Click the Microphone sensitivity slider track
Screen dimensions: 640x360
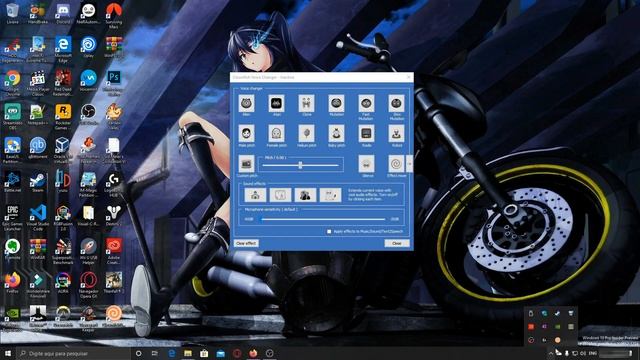[323, 219]
